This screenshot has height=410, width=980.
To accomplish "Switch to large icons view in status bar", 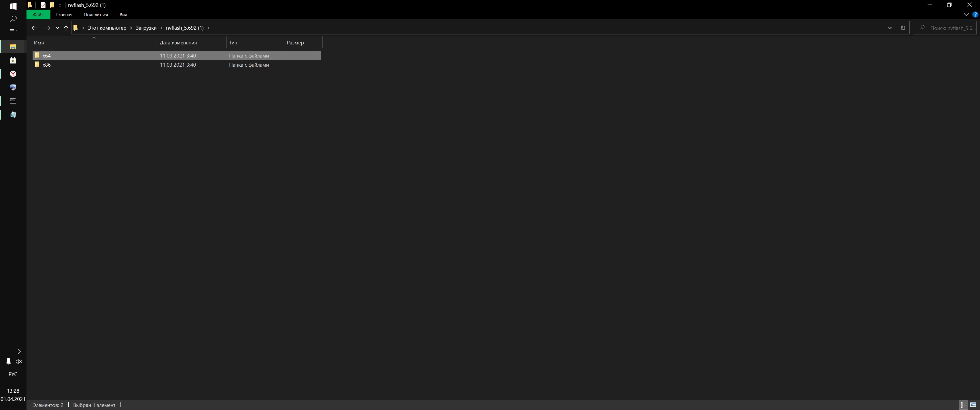I will [973, 405].
